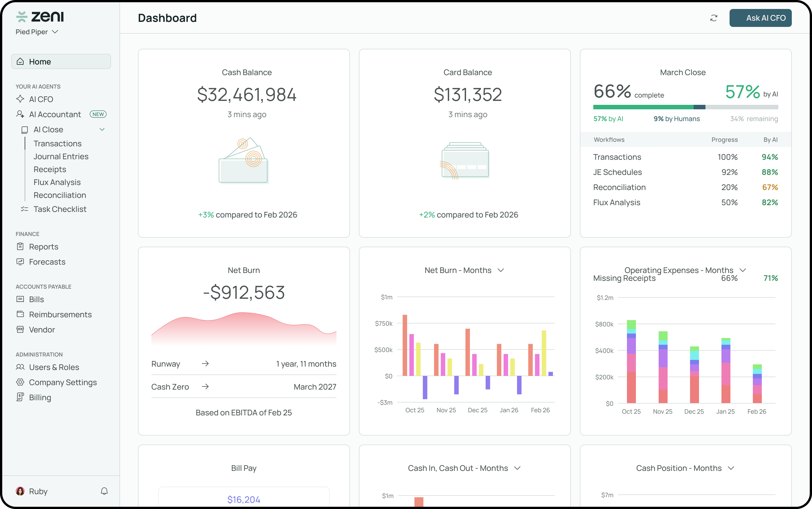Click Transactions row in March Close workflows

pos(686,157)
